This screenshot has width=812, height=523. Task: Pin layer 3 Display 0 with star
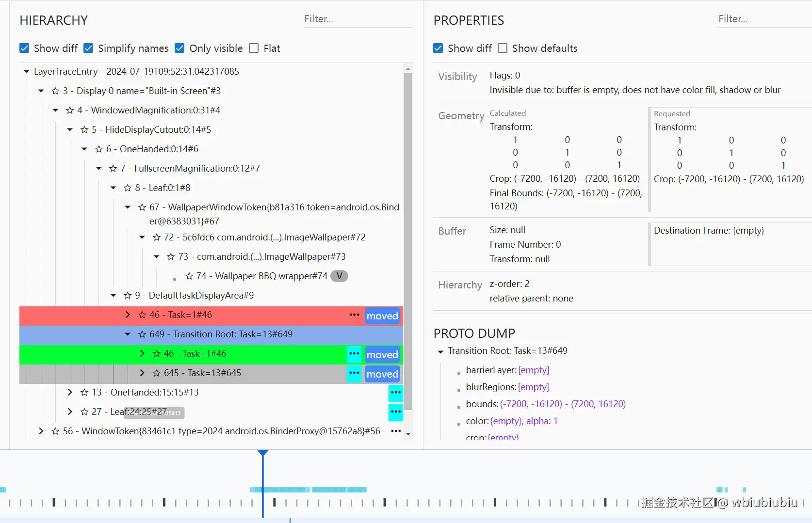pos(55,91)
